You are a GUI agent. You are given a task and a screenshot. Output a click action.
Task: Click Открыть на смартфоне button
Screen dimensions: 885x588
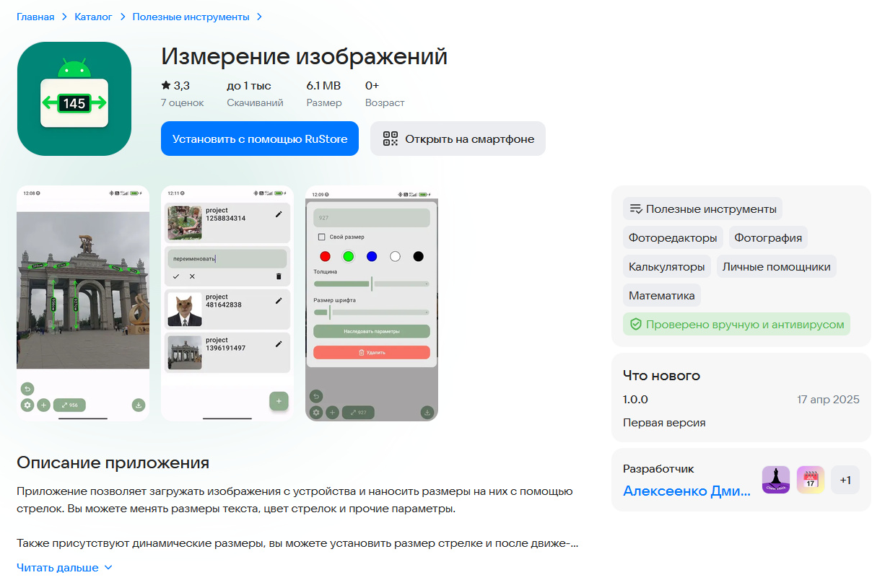458,139
